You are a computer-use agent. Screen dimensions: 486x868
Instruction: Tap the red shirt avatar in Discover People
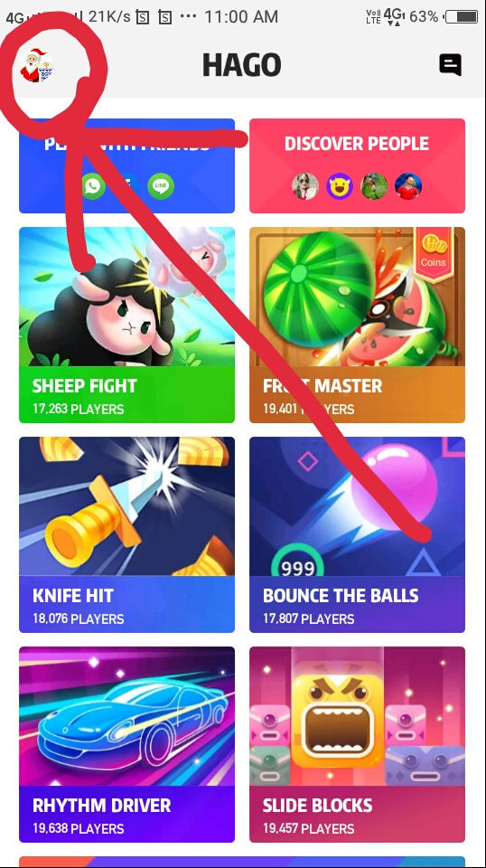[408, 186]
